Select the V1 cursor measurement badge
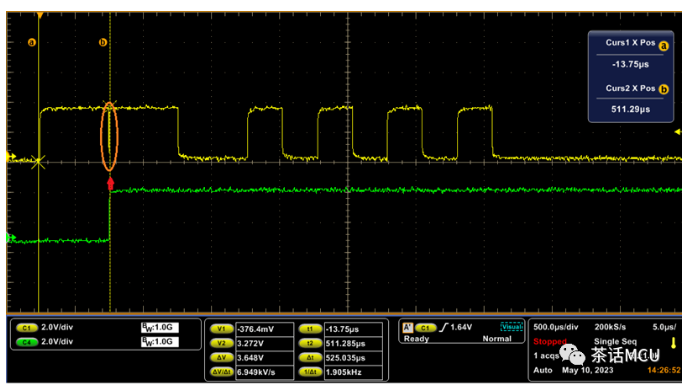690x389 pixels. tap(221, 329)
